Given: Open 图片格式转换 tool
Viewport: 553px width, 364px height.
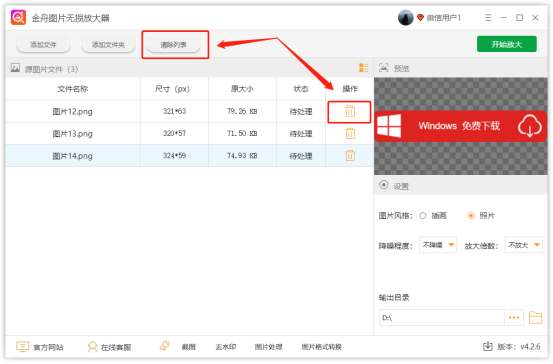Looking at the screenshot, I should tap(322, 347).
